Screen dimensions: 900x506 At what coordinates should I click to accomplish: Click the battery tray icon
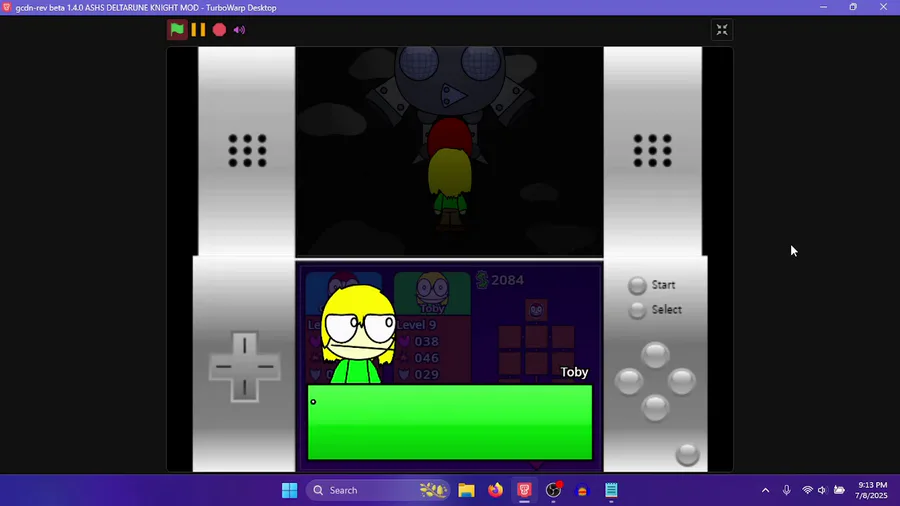tap(839, 491)
